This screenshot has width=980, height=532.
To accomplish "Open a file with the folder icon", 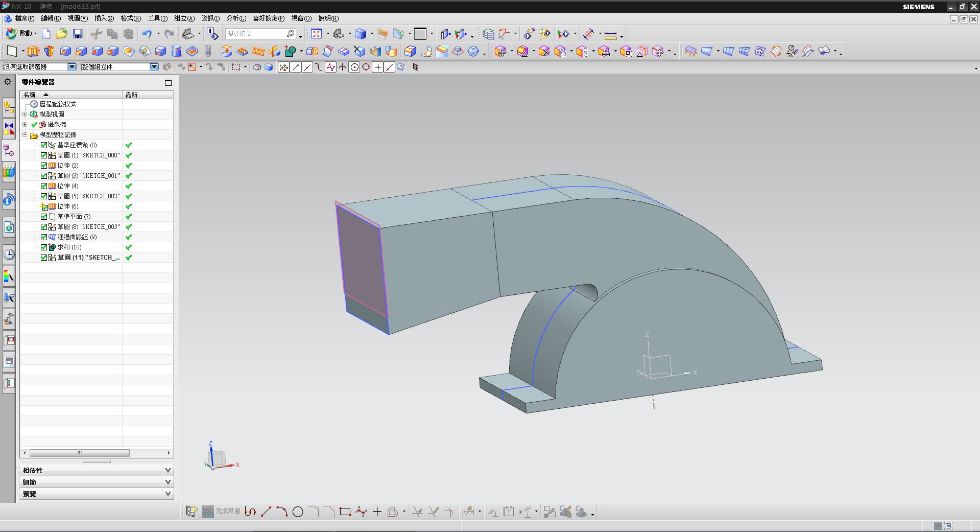I will point(62,34).
